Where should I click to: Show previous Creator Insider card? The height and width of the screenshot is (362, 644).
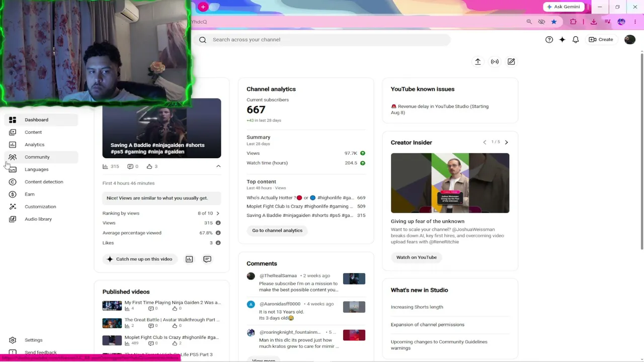pyautogui.click(x=485, y=142)
